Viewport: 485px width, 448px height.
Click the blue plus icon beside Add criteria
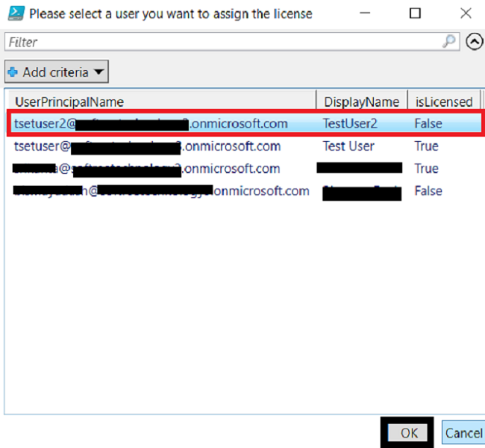[x=13, y=72]
